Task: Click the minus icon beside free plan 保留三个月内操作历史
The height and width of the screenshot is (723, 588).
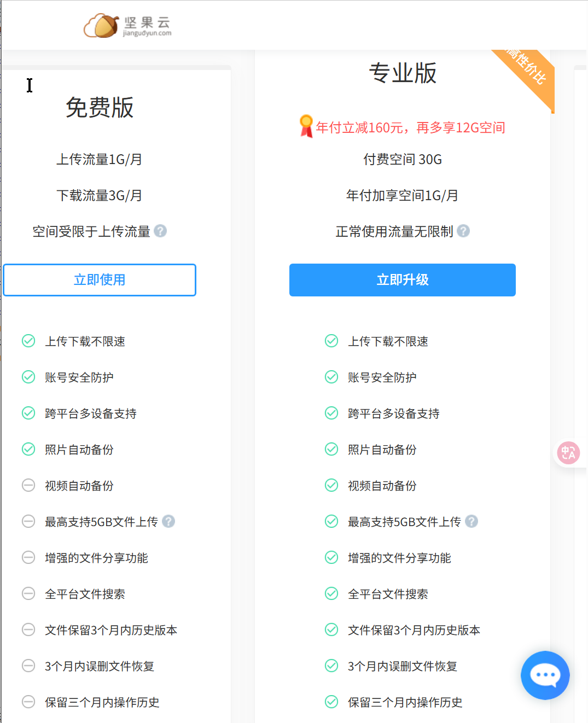Action: point(28,702)
